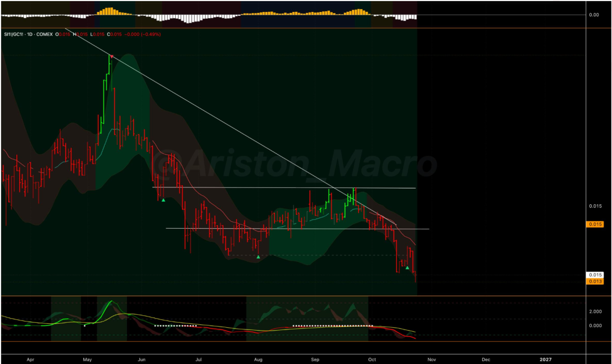The width and height of the screenshot is (612, 364).
Task: Click the 2027 label on the time axis
Action: point(546,359)
